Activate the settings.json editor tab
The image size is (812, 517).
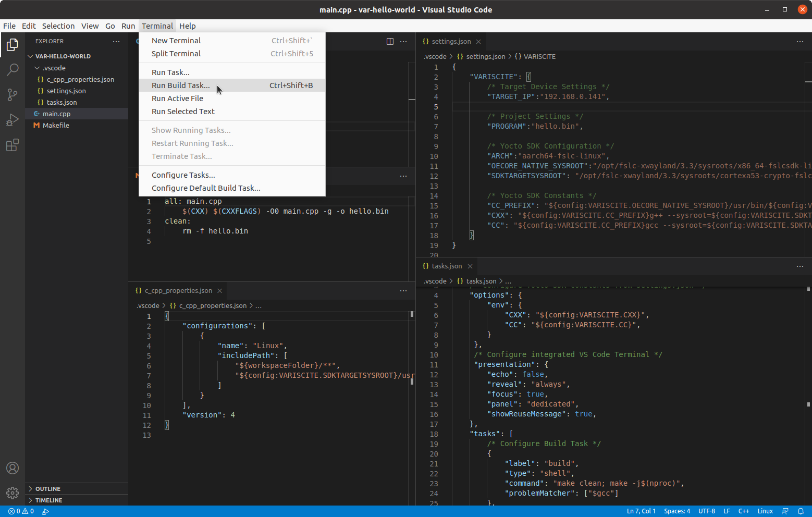(451, 42)
